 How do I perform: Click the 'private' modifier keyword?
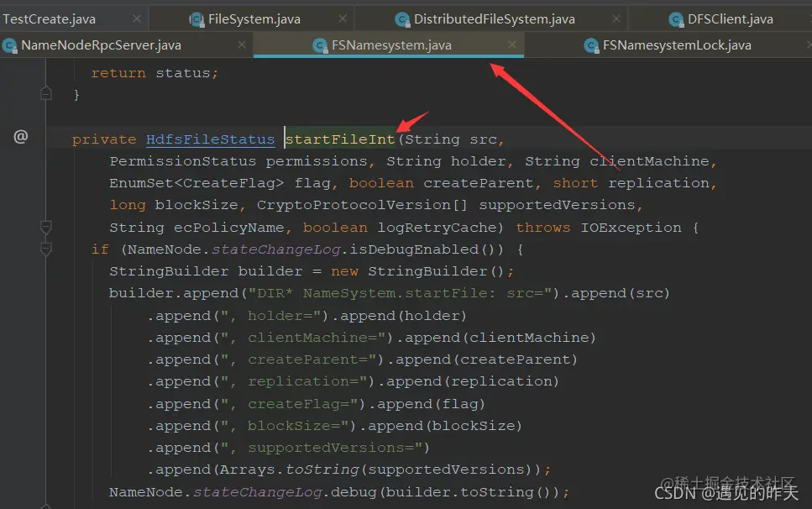104,139
